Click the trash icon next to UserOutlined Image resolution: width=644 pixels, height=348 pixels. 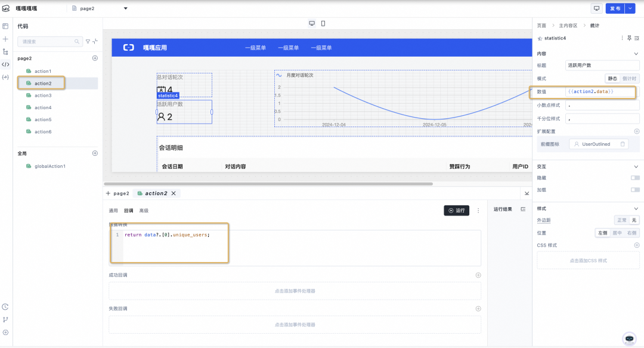tap(621, 144)
